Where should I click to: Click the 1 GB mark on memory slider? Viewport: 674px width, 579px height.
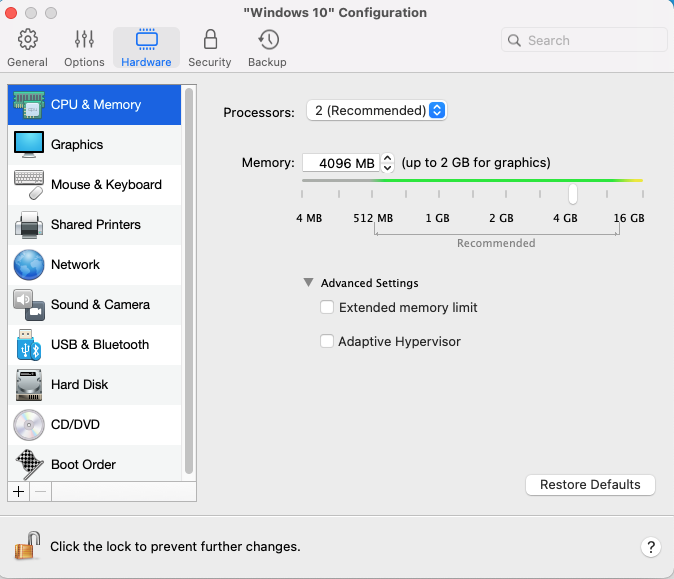click(439, 194)
